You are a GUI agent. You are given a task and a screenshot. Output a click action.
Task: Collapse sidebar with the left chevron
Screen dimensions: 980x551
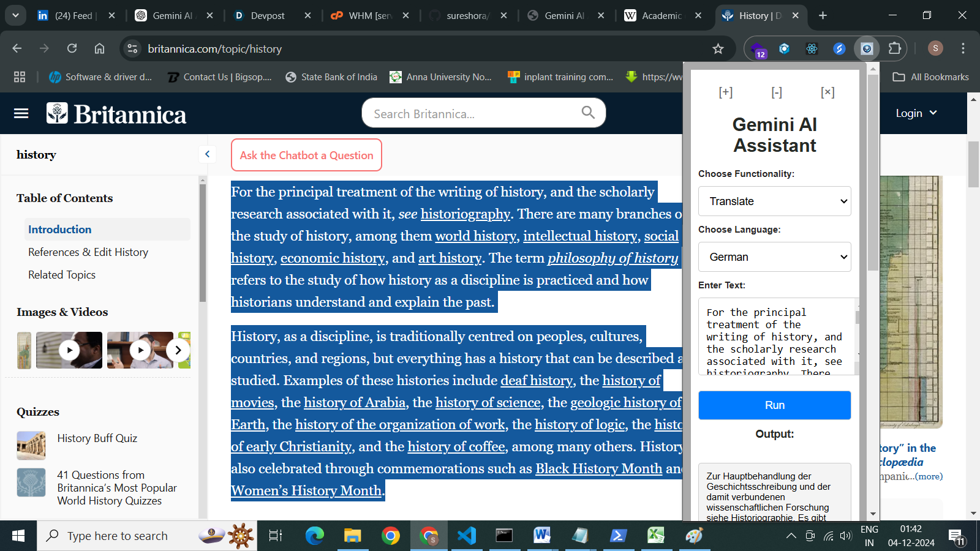coord(207,154)
